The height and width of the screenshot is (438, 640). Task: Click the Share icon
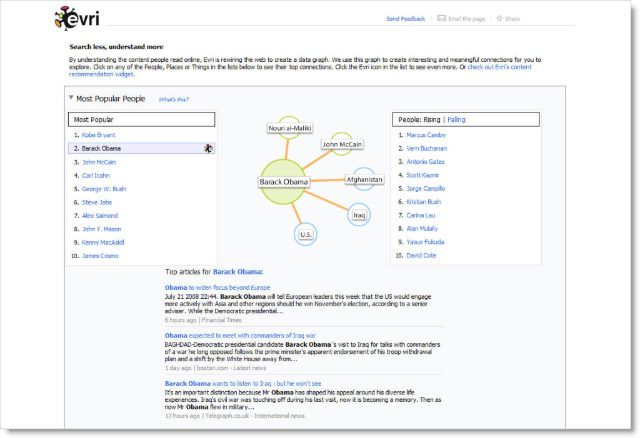(499, 18)
